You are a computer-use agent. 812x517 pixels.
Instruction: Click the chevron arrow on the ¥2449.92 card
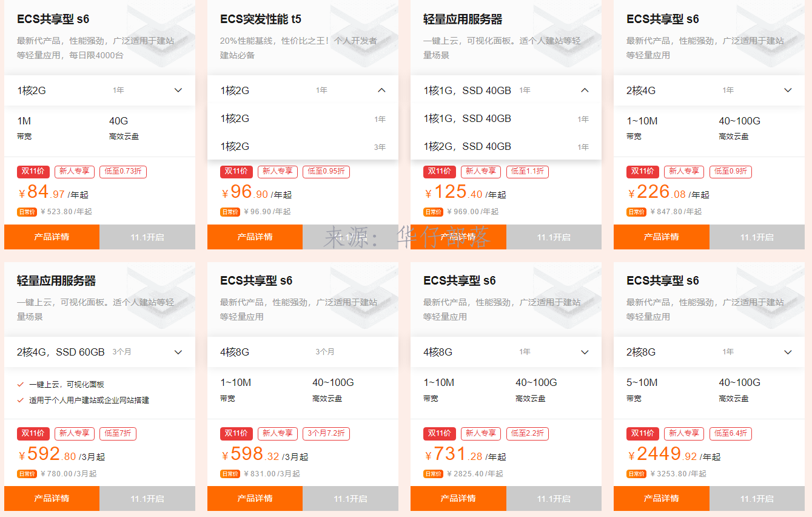pyautogui.click(x=788, y=352)
